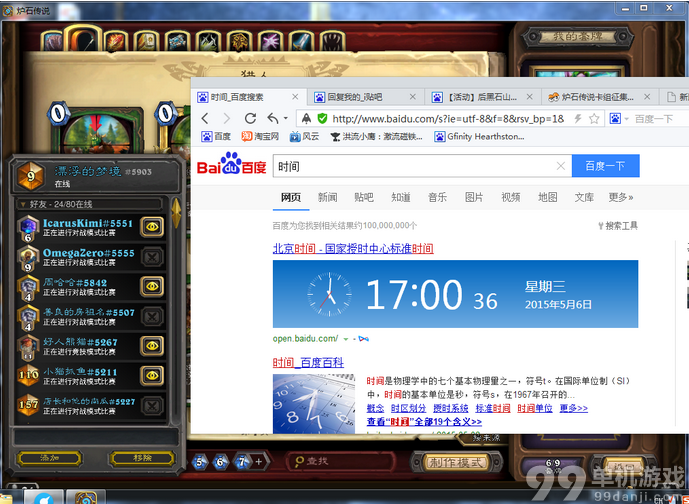
Task: Switch to 【活动】后黑石山 browser tab
Action: tap(482, 97)
